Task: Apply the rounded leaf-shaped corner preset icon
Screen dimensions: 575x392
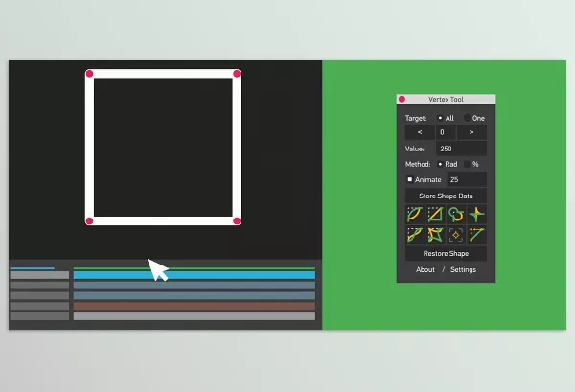Action: [415, 215]
